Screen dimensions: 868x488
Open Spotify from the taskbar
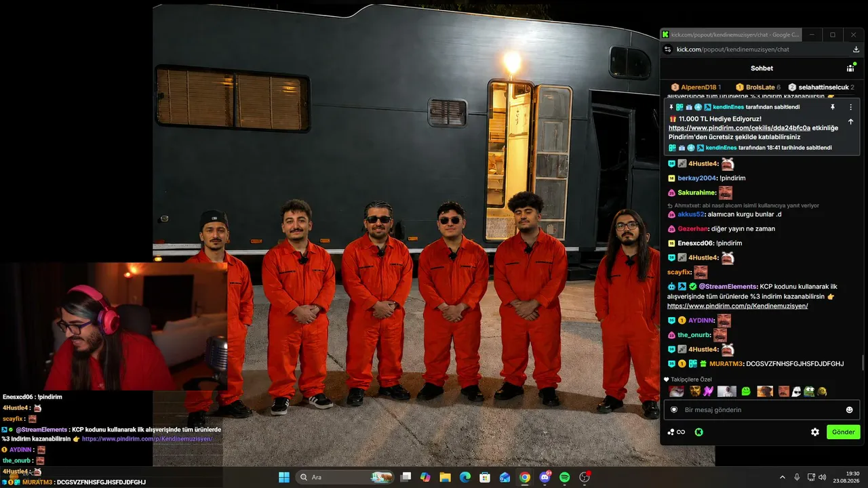click(565, 477)
